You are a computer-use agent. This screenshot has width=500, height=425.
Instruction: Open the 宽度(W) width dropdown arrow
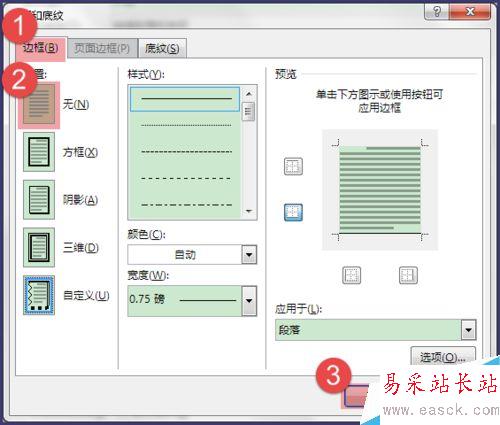tap(249, 300)
